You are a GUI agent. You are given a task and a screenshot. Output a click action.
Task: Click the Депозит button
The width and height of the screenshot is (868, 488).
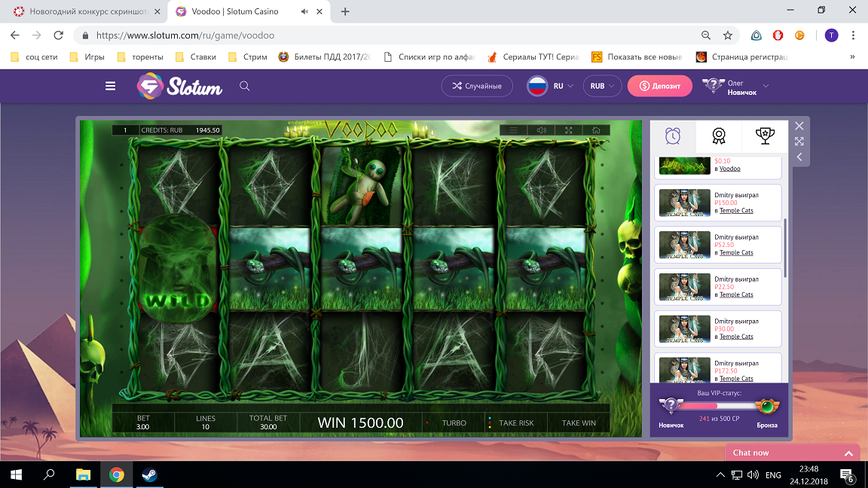click(x=660, y=86)
